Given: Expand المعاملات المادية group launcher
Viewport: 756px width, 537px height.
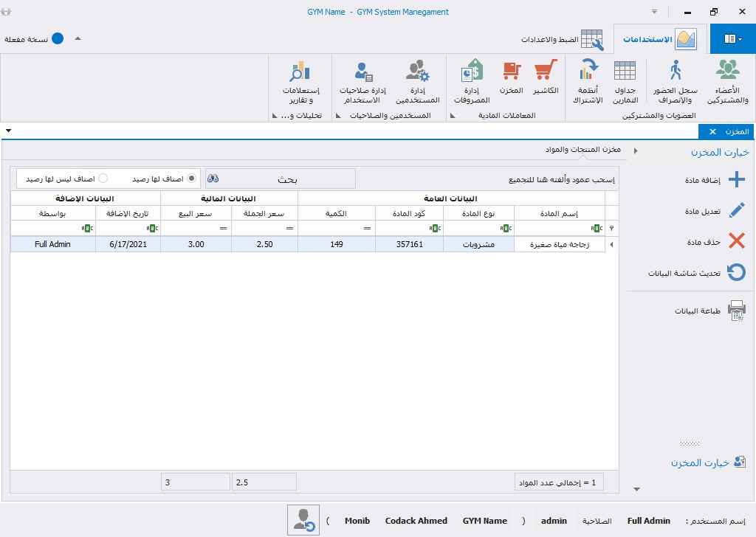Looking at the screenshot, I should click(453, 116).
